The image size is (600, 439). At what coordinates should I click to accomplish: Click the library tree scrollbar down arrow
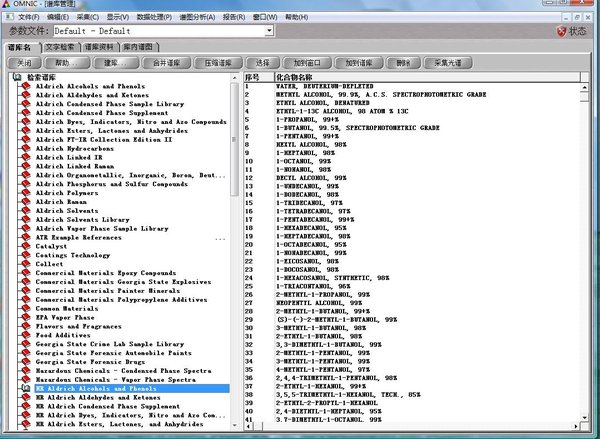point(235,425)
